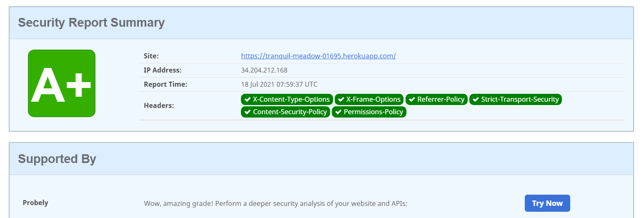Click the checkmark icon in Strict-Transport-Security badge

476,100
